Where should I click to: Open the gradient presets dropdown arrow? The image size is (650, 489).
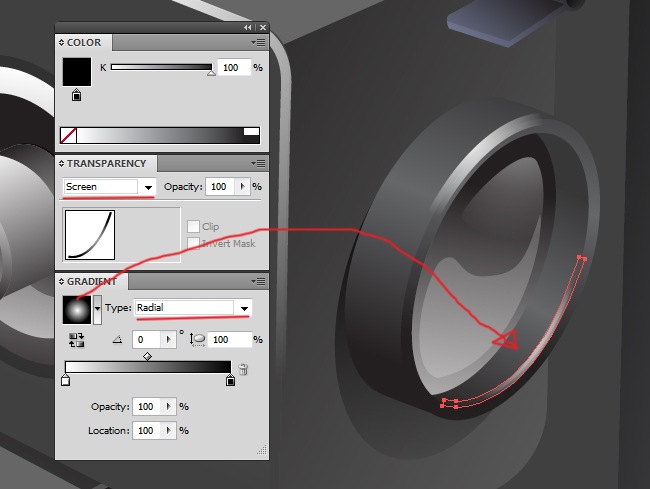[x=97, y=310]
